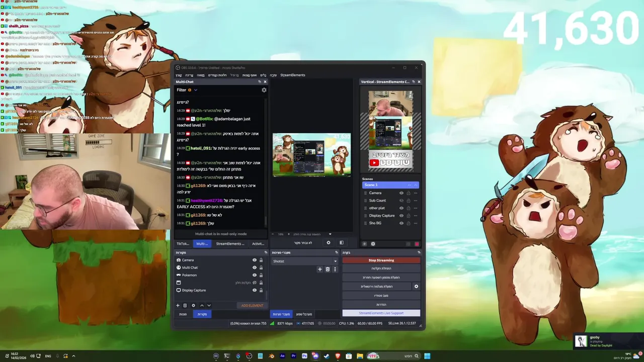
Task: Pop out the Multi-Chat dock
Action: point(260,82)
